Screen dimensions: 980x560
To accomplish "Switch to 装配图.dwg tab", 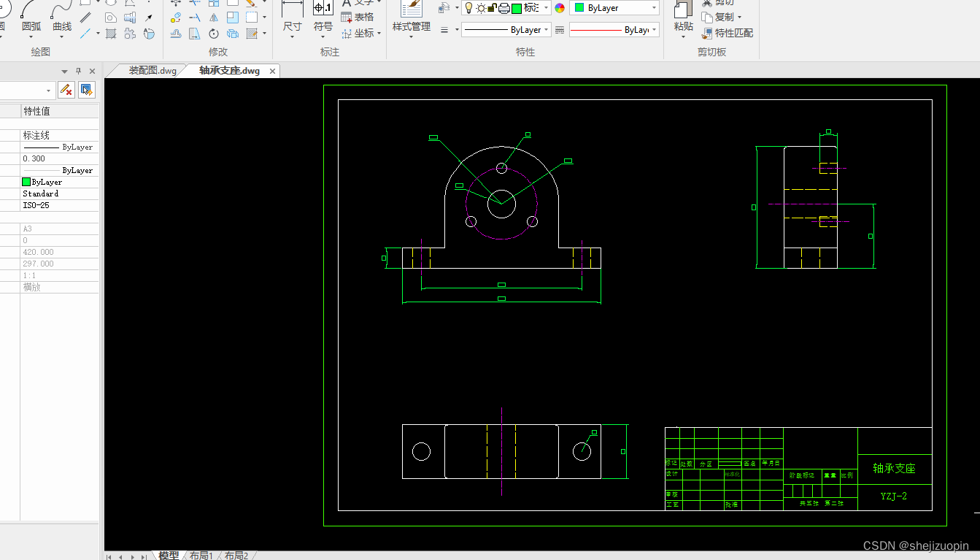I will coord(153,71).
